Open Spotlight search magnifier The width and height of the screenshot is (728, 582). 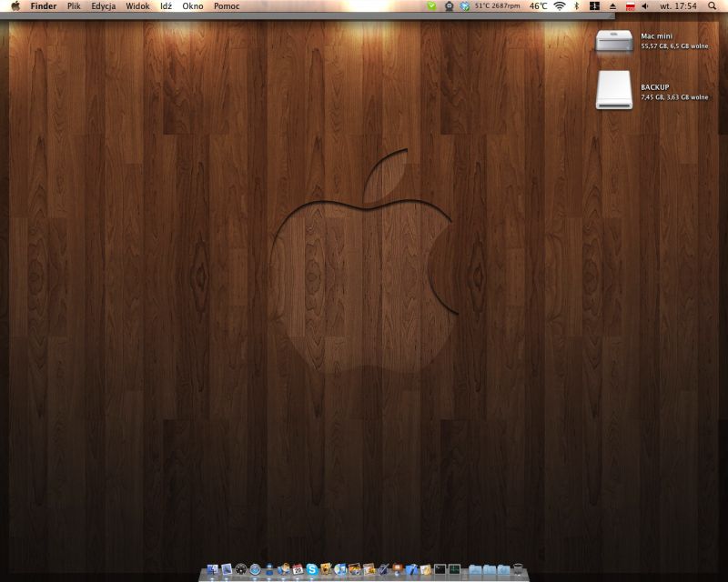pyautogui.click(x=712, y=6)
